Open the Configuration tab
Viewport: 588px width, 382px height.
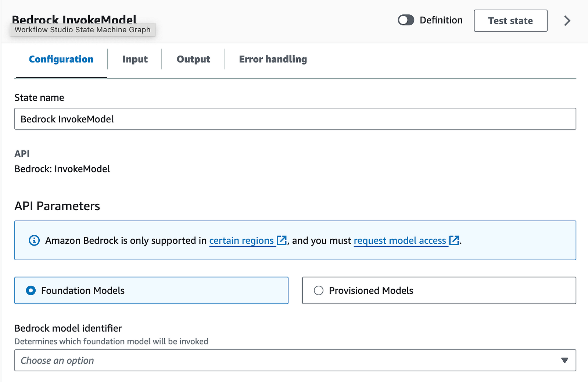coord(61,59)
